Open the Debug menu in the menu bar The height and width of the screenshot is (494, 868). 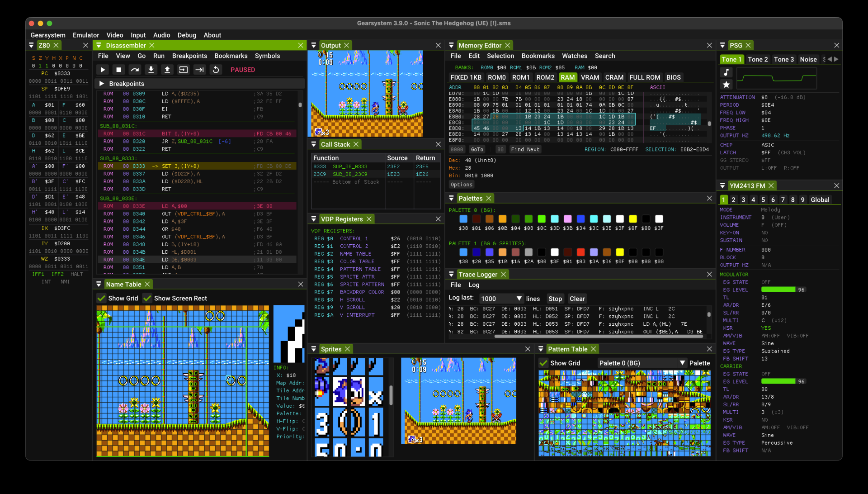(x=187, y=35)
